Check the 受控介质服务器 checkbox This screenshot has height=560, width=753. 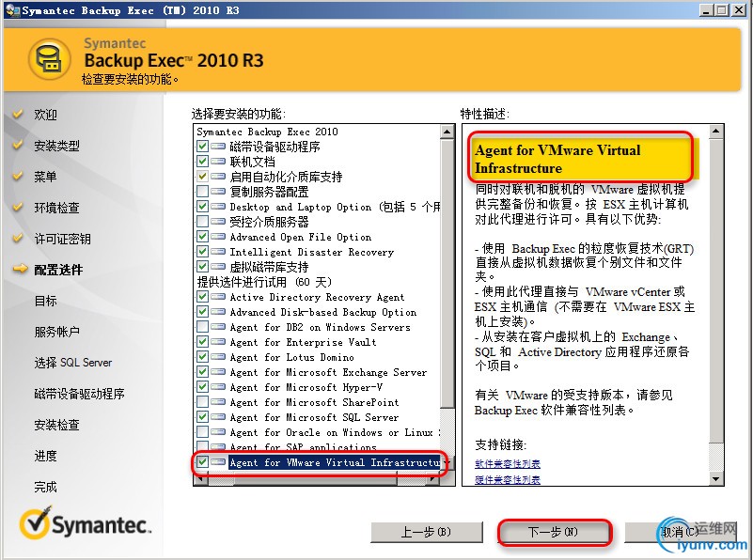202,221
